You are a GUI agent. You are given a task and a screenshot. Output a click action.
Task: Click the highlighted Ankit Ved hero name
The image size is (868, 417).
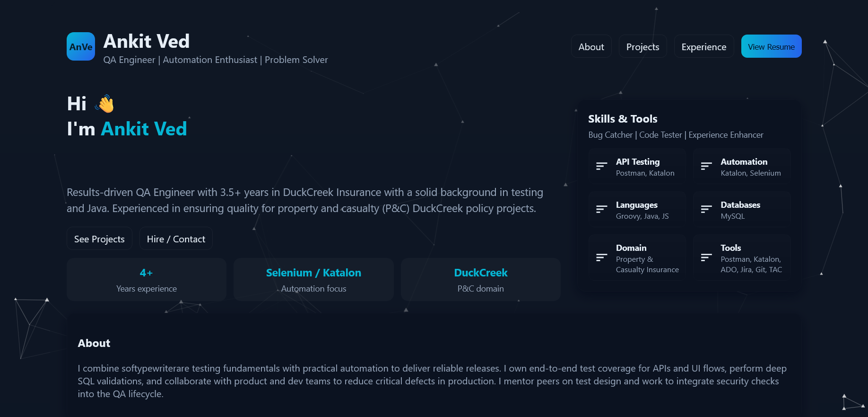point(144,129)
